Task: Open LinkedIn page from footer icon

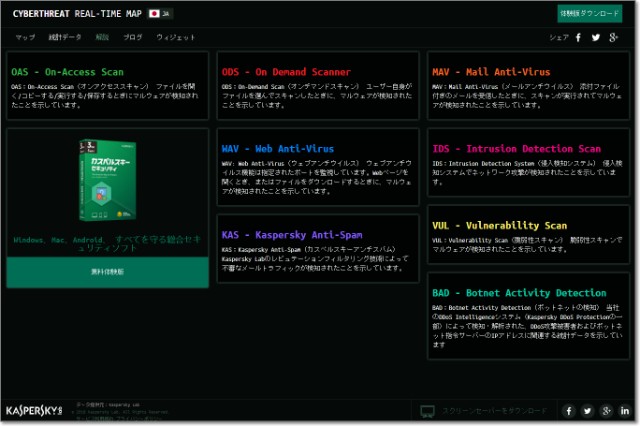Action: [x=624, y=410]
